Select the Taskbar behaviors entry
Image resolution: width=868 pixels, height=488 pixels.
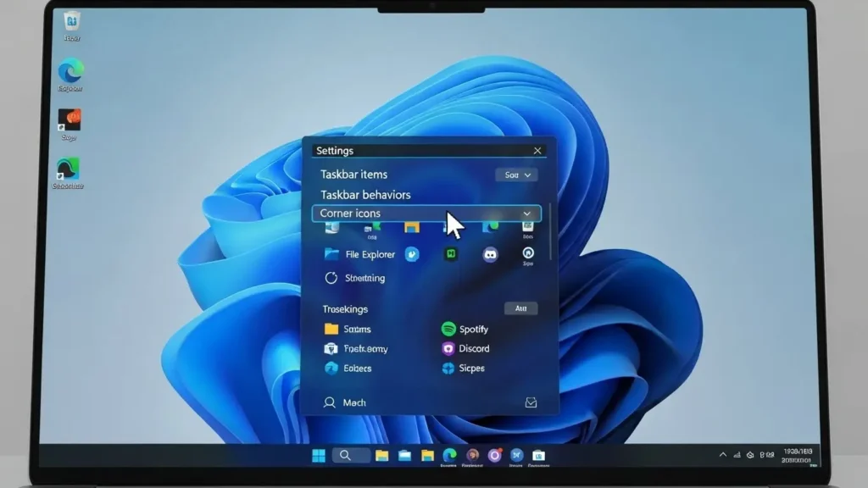[x=366, y=195]
